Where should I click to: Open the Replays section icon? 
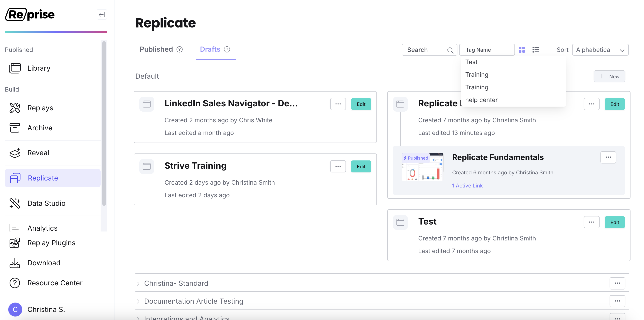(x=15, y=108)
